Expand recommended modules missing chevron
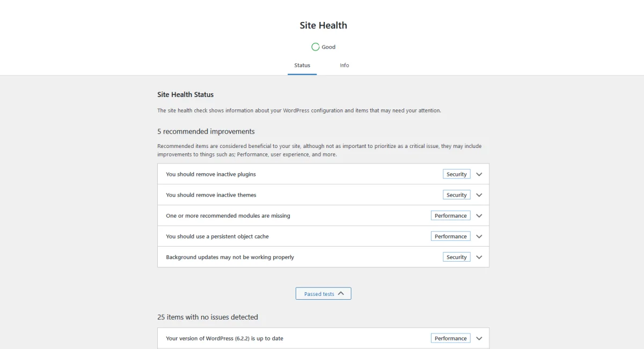The width and height of the screenshot is (644, 349). click(479, 216)
